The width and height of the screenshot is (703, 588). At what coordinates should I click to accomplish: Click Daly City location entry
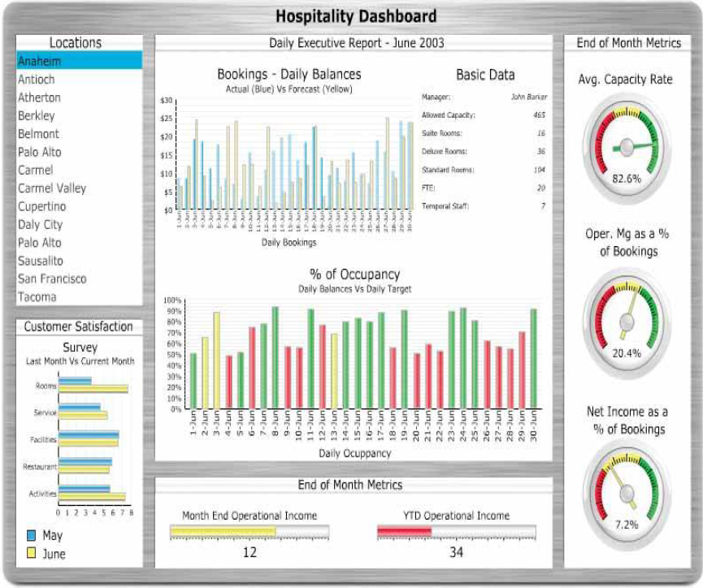[x=40, y=224]
